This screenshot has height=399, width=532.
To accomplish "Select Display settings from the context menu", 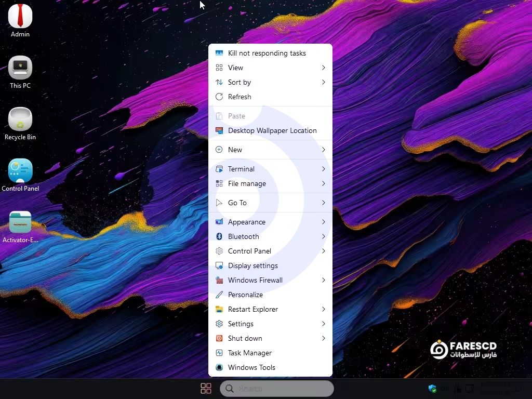I will click(x=253, y=265).
